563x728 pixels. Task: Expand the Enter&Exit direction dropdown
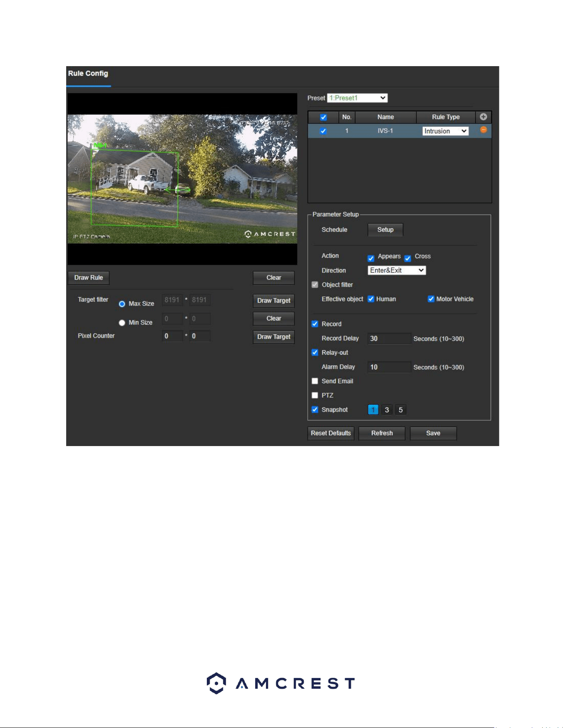[x=397, y=270]
